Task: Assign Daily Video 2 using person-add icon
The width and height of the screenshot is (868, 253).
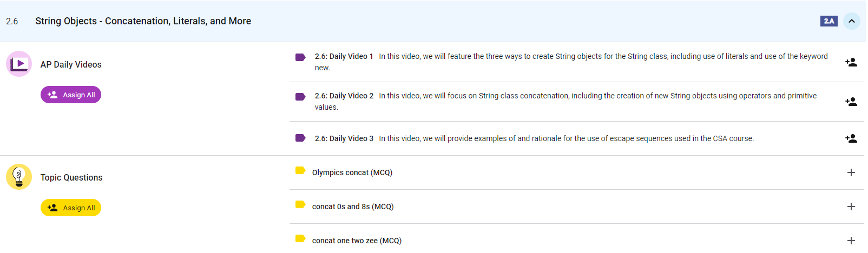Action: point(851,102)
